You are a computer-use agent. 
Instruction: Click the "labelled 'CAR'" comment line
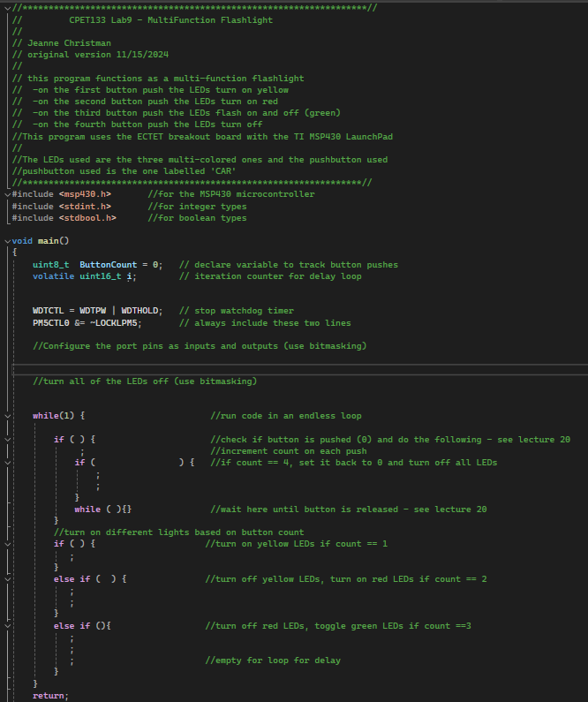coord(124,171)
